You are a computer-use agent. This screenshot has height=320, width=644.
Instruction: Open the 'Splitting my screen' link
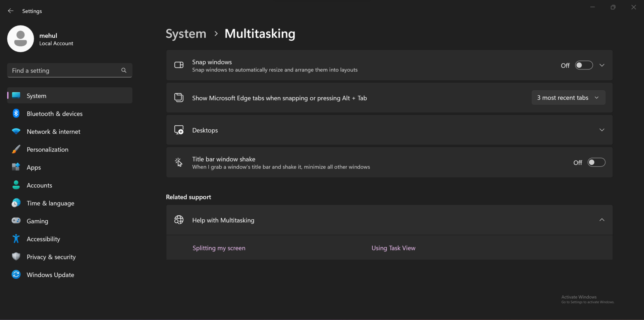219,248
